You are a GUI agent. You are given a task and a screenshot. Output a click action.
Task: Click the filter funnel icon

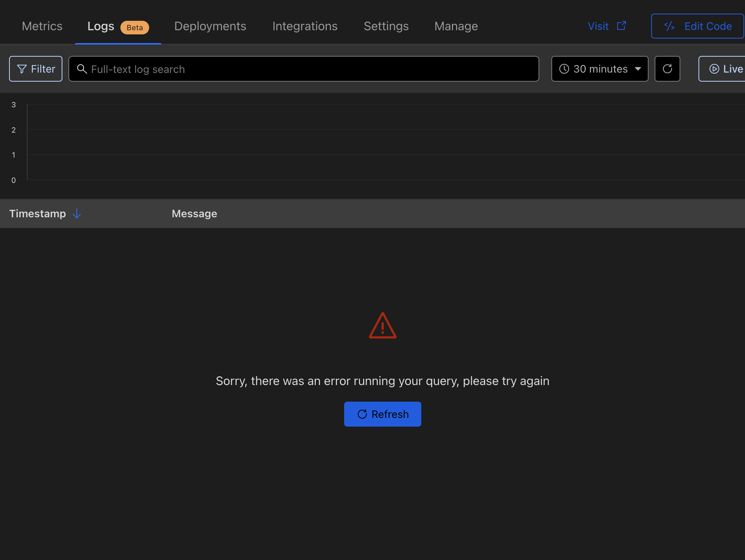point(22,69)
